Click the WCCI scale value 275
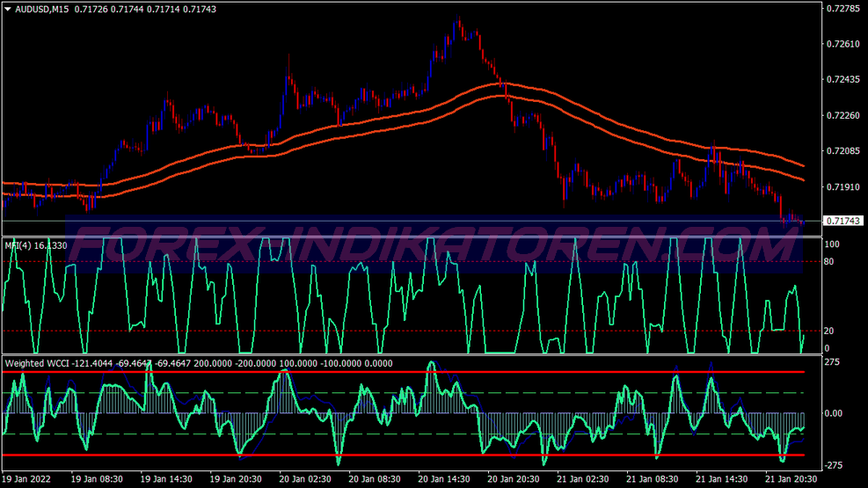Viewport: 868px width, 488px height. point(832,362)
